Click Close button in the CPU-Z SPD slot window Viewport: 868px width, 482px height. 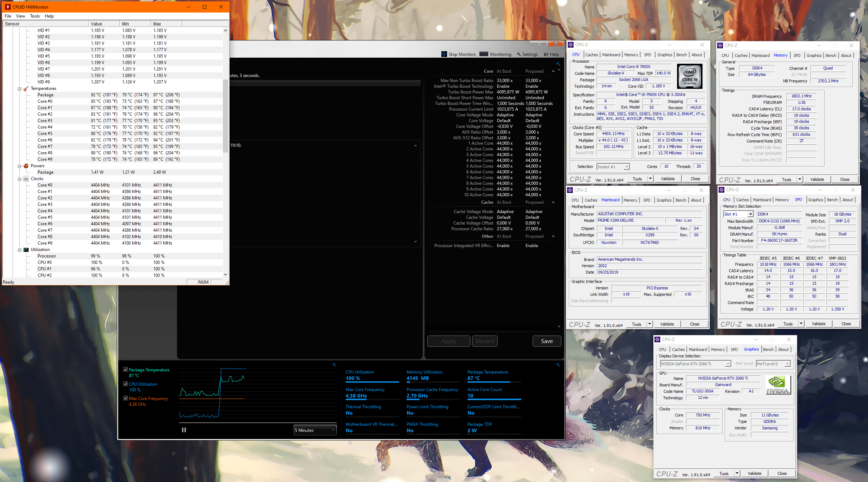point(846,324)
